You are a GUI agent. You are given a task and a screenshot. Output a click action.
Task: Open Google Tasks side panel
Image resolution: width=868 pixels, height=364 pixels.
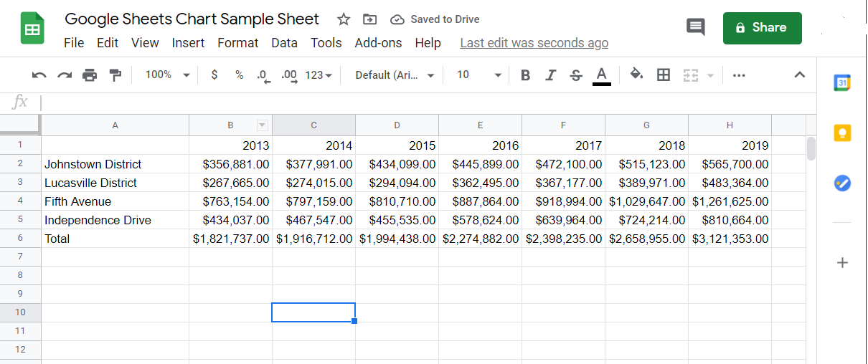tap(842, 183)
